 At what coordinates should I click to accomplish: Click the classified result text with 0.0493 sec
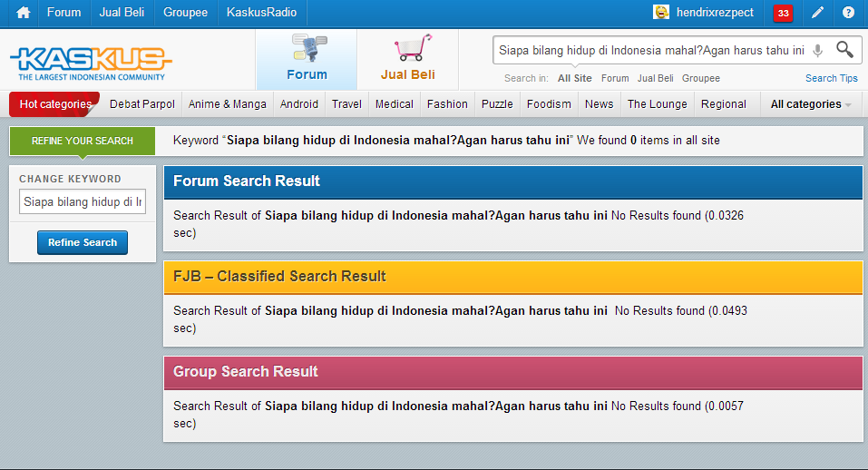tap(460, 319)
